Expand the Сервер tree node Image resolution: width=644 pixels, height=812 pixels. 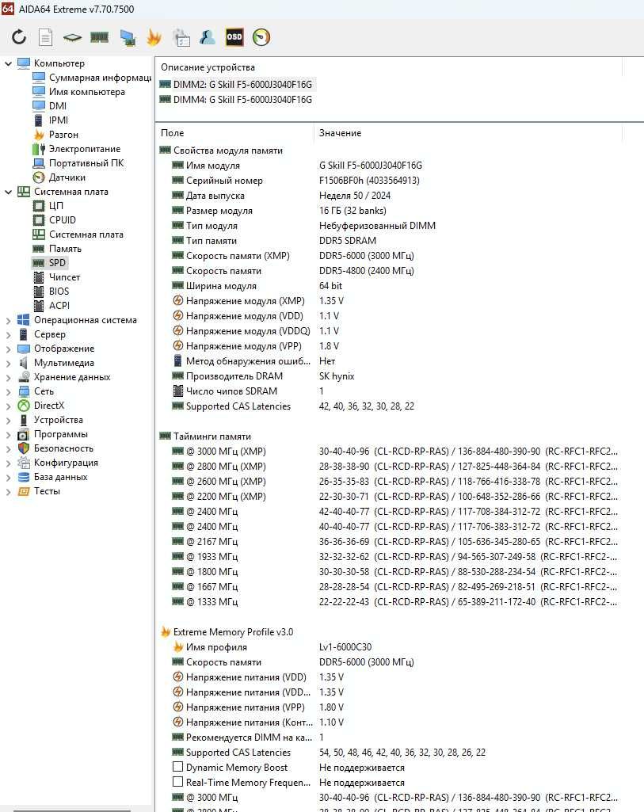pyautogui.click(x=8, y=334)
